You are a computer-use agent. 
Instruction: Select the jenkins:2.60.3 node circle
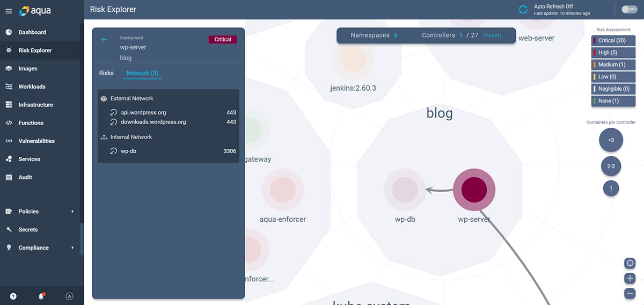click(x=353, y=59)
